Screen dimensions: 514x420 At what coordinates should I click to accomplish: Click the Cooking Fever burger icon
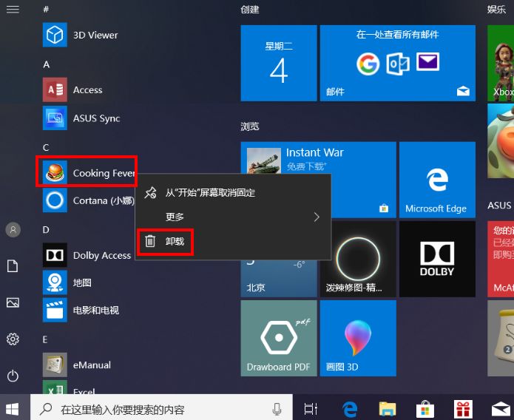[55, 172]
